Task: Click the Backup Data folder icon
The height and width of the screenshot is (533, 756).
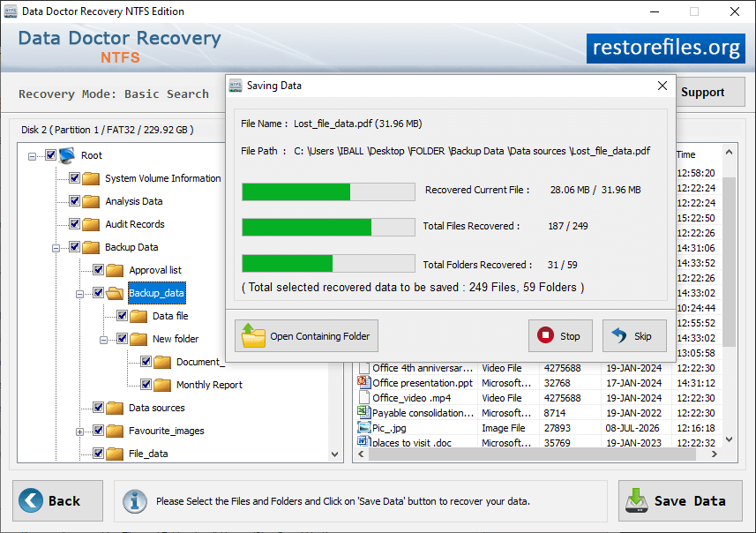Action: (91, 247)
